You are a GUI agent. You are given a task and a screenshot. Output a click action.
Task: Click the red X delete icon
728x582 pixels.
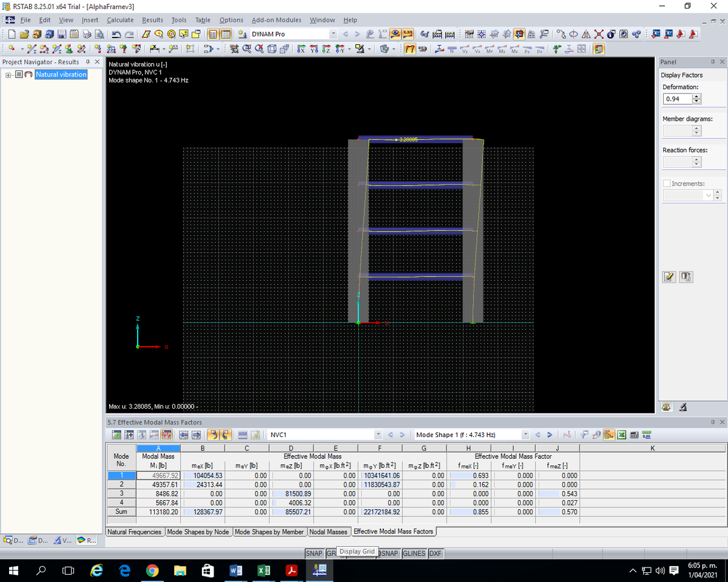click(x=599, y=34)
